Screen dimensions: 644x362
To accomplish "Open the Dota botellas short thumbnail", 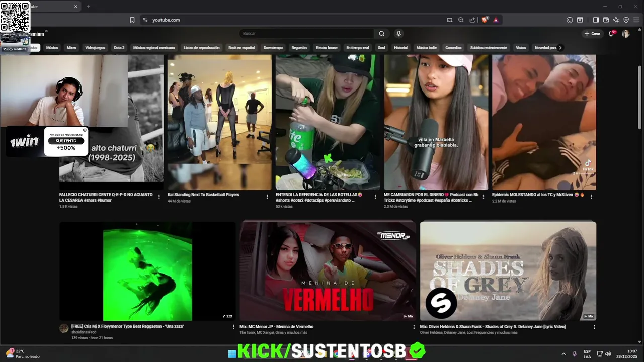I will coord(328,122).
